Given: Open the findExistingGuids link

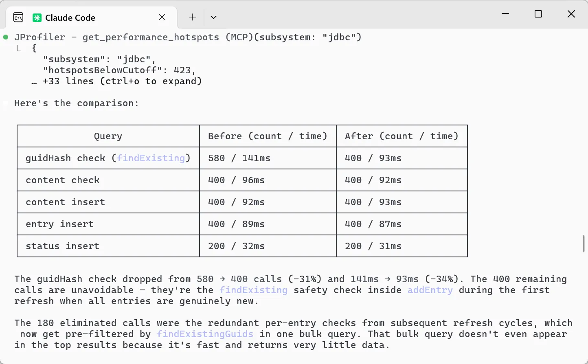Looking at the screenshot, I should click(205, 334).
